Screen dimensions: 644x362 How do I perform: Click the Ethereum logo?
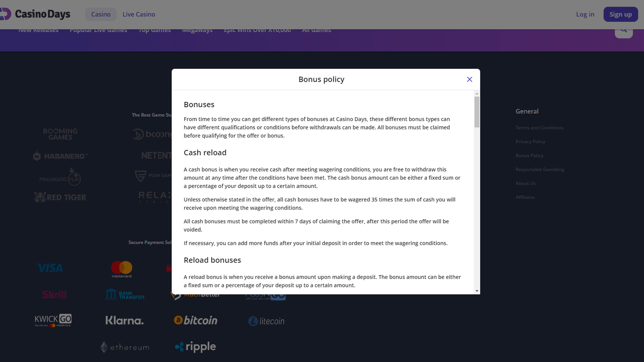pyautogui.click(x=125, y=347)
